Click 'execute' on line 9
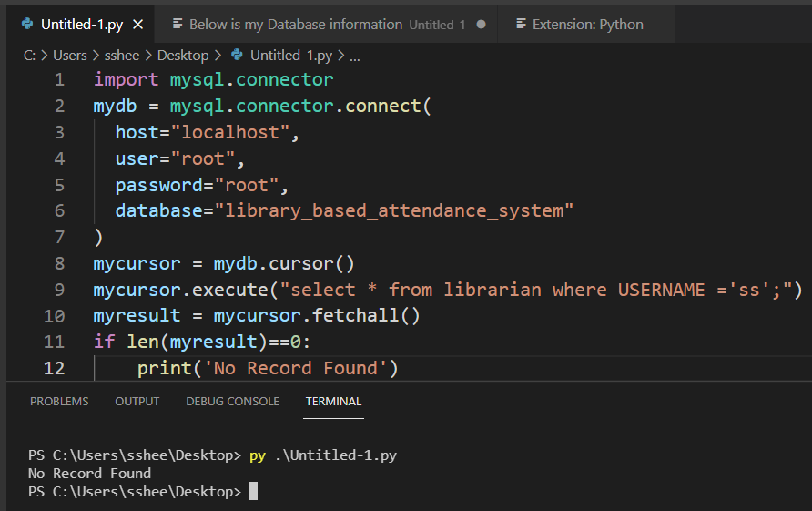The width and height of the screenshot is (812, 511). point(230,290)
